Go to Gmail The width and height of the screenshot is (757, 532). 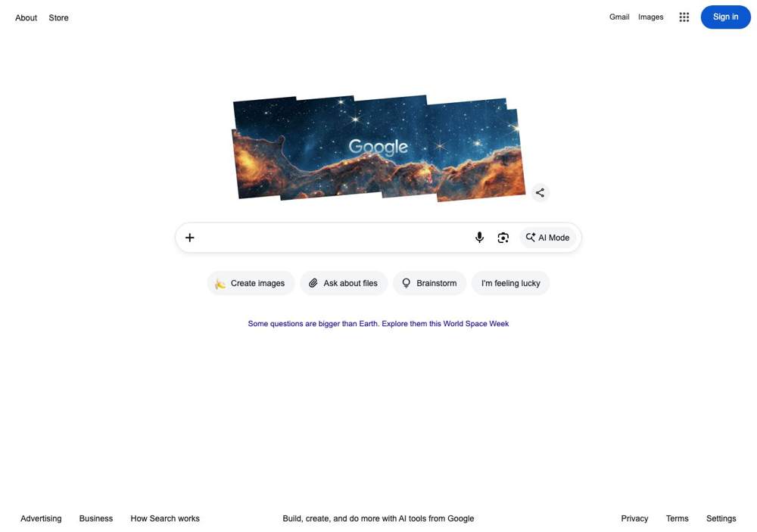(619, 17)
